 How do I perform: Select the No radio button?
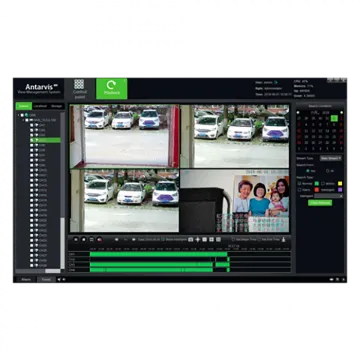point(328,171)
